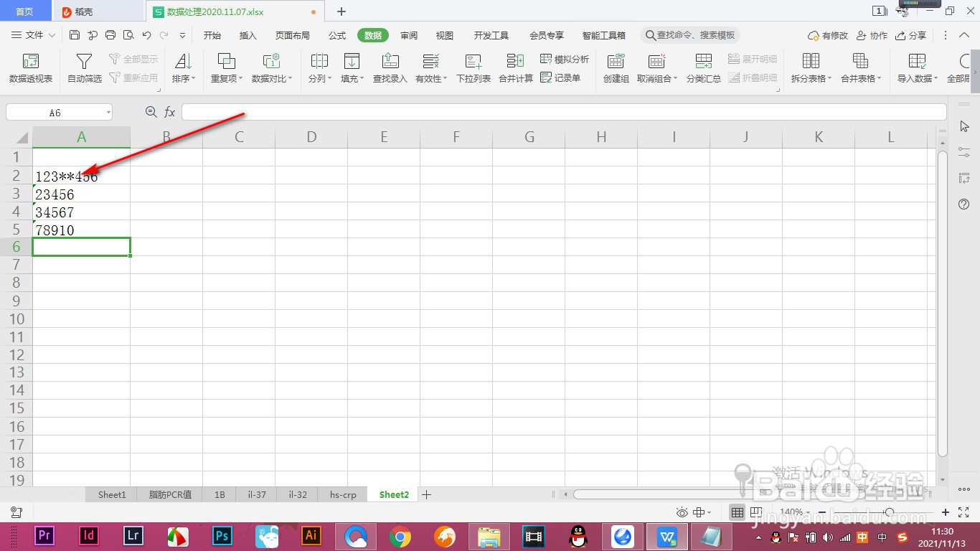980x551 pixels.
Task: Click 有修改 changes indicator
Action: 828,35
